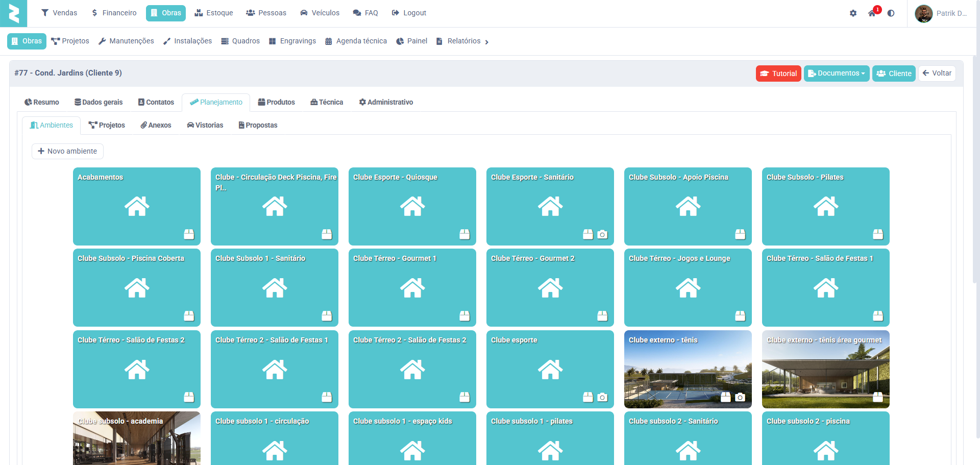Click box icon on Acabamentos card
The width and height of the screenshot is (980, 465).
189,234
